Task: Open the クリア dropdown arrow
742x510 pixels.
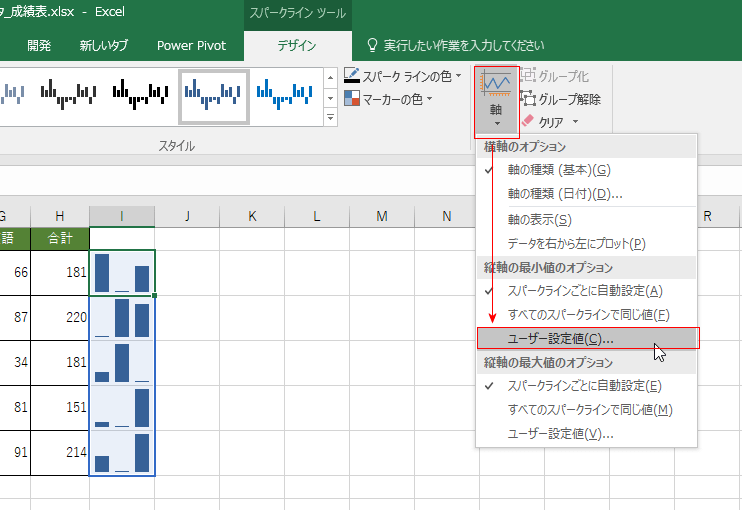Action: (574, 122)
